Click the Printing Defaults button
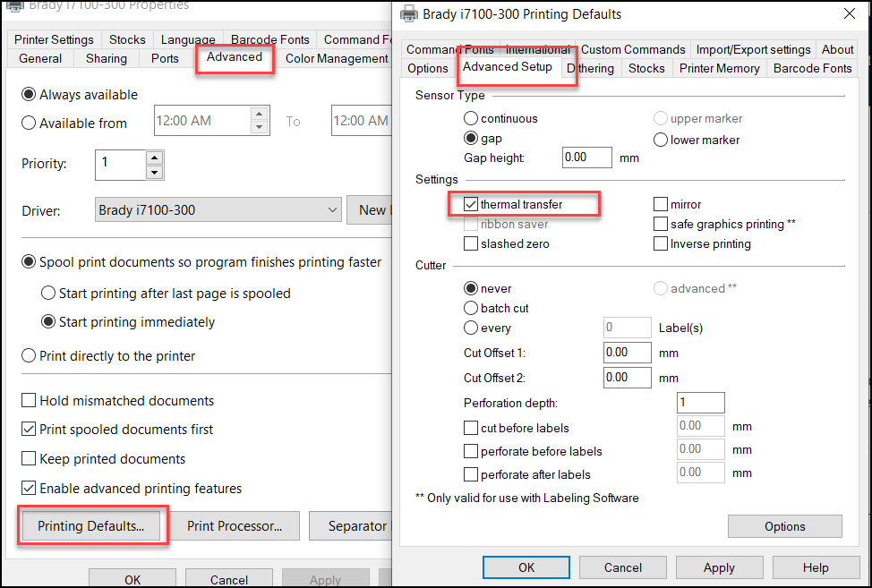Viewport: 872px width, 588px height. pos(91,526)
